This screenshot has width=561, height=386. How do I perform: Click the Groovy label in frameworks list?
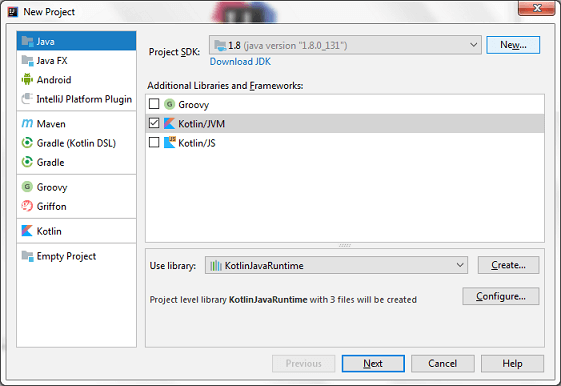coord(194,105)
